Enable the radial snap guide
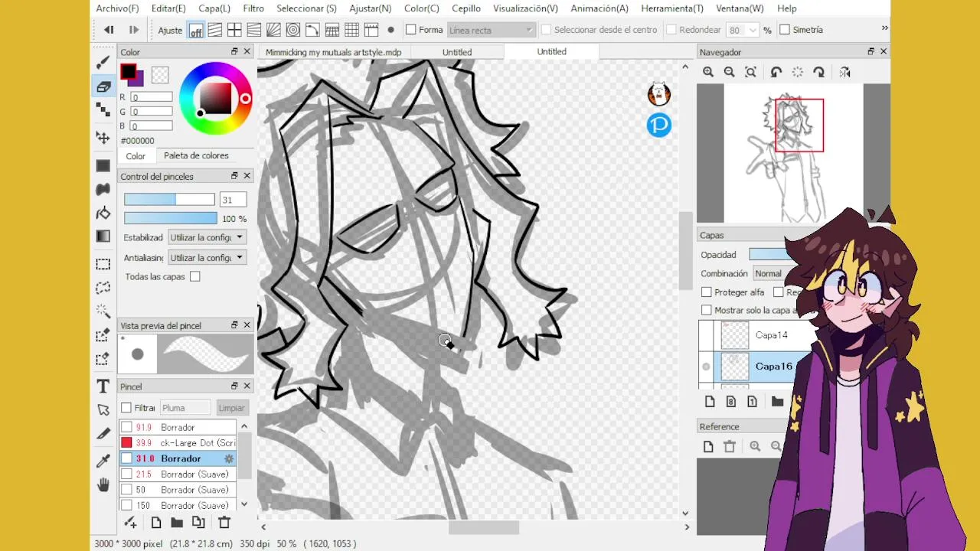The image size is (980, 551). [274, 30]
